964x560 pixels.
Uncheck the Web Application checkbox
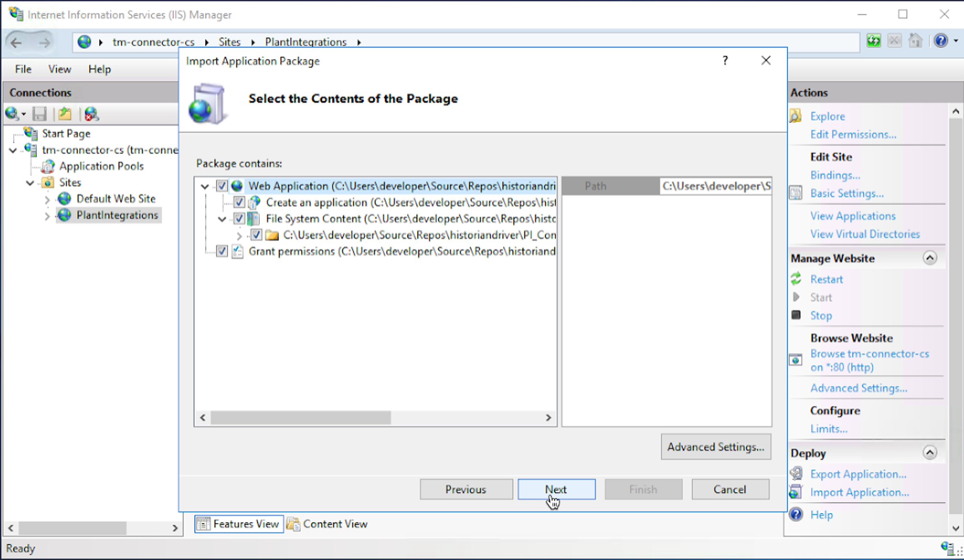click(222, 186)
